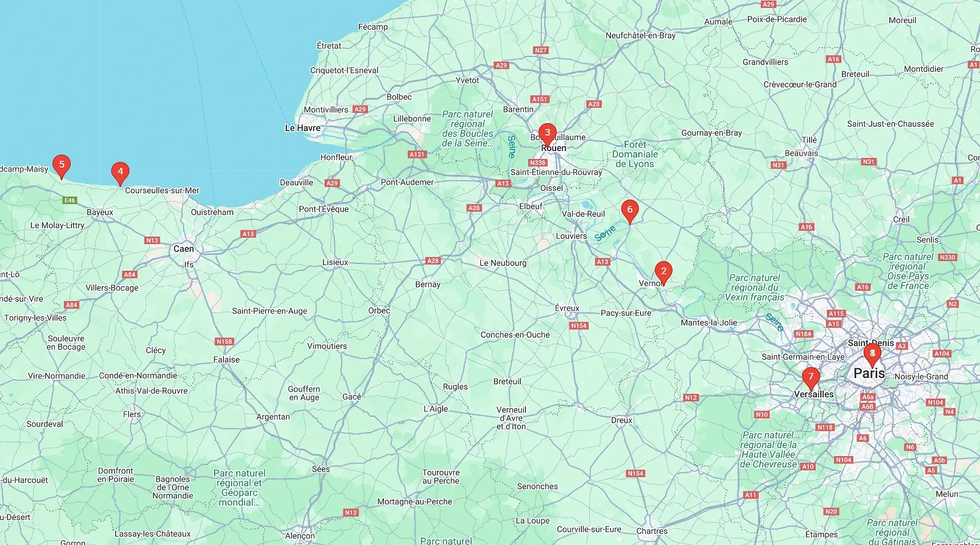Screen dimensions: 980x545
Task: Select the Évreux town label
Action: (567, 308)
